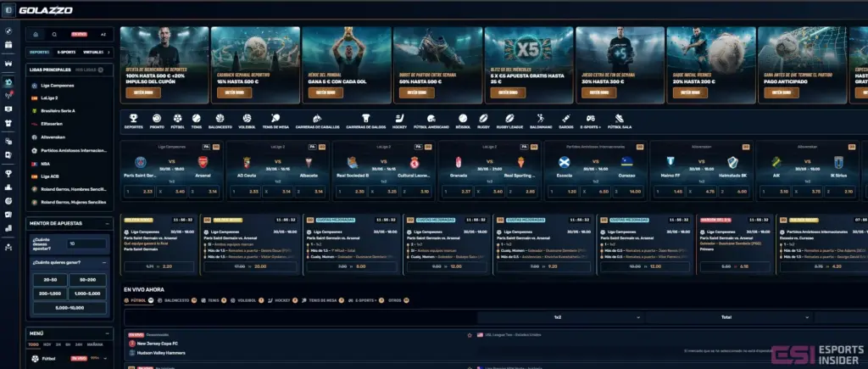Switch to the E-Sports tab in left panel
The height and width of the screenshot is (369, 868).
coord(66,52)
